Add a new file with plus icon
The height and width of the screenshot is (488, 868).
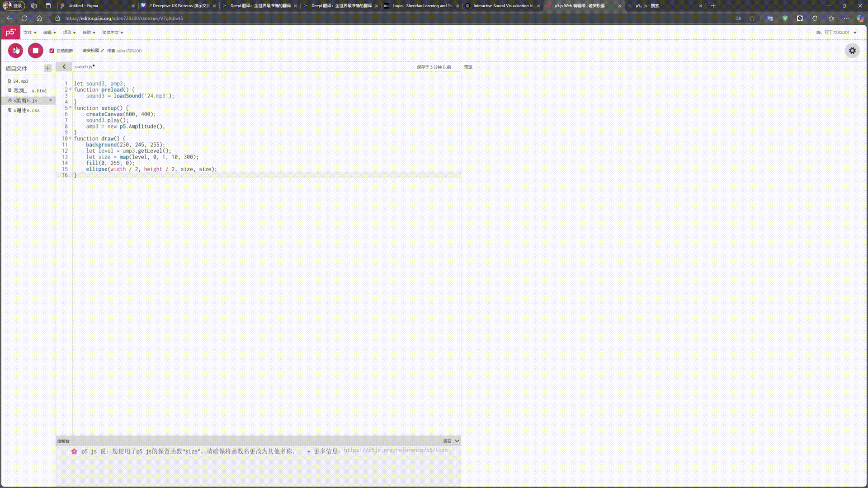tap(47, 68)
